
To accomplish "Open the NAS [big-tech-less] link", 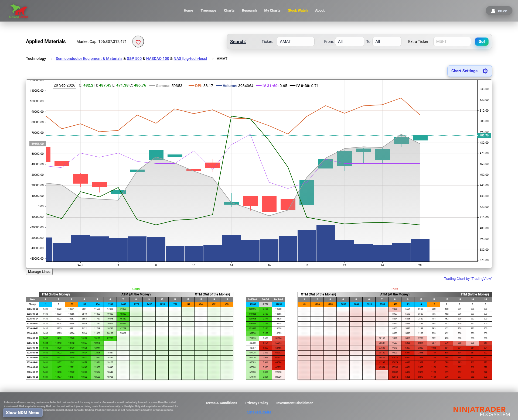I will click(190, 58).
